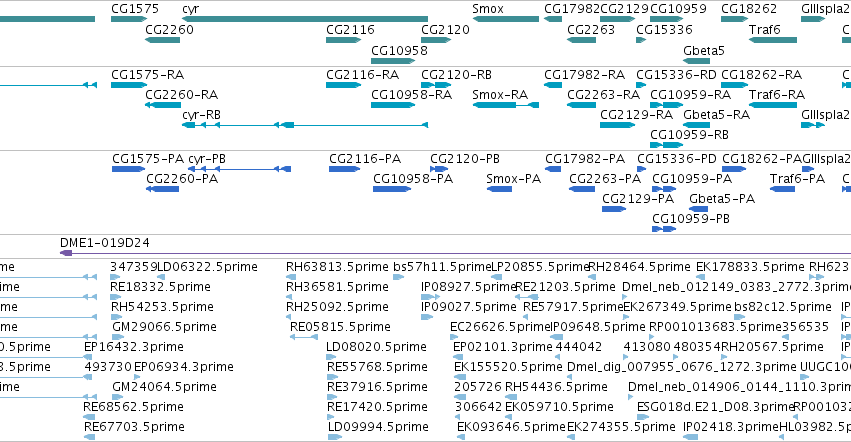Select the IP08927.5prime EST

click(x=430, y=297)
